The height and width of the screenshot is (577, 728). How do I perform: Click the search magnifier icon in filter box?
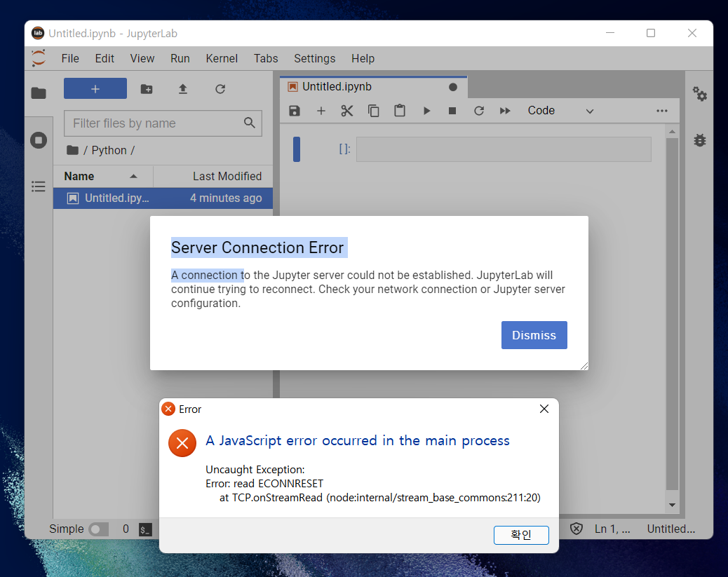(x=249, y=123)
